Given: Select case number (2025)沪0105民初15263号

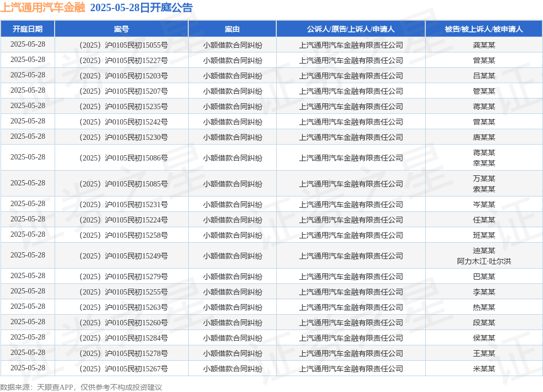Looking at the screenshot, I should pyautogui.click(x=124, y=308).
